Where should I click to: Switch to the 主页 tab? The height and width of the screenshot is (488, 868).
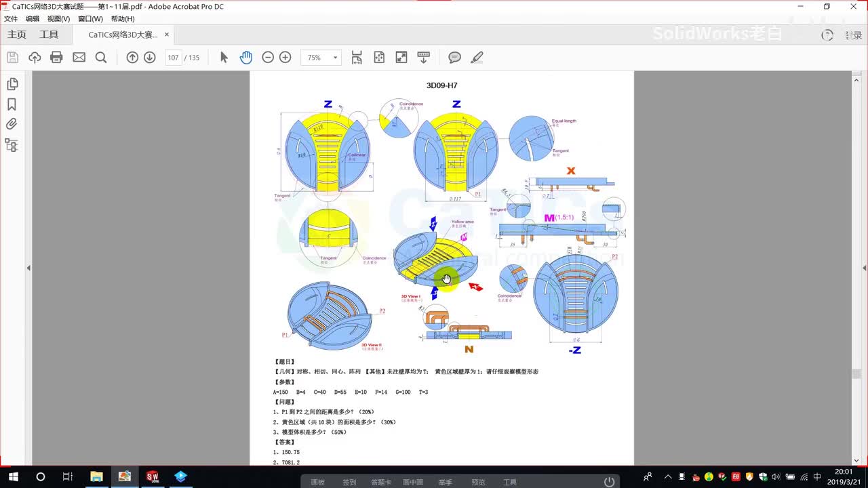(x=17, y=35)
